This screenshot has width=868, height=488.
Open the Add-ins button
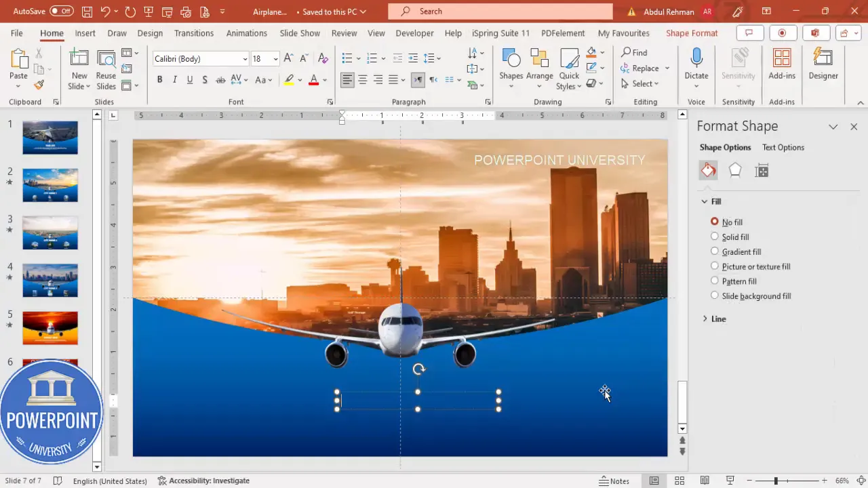click(x=782, y=64)
